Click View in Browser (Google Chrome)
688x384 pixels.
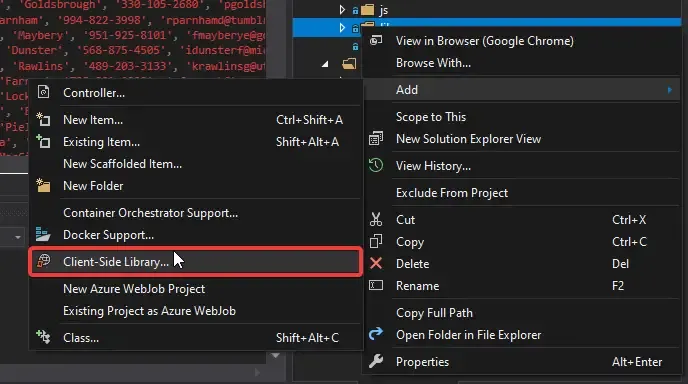[x=522, y=41]
